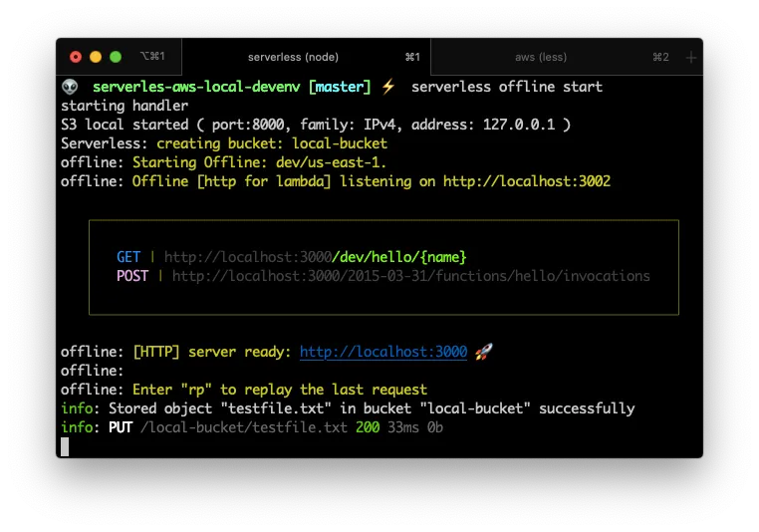Viewport: 759px width, 532px height.
Task: Click the green zoom window button
Action: tap(116, 57)
